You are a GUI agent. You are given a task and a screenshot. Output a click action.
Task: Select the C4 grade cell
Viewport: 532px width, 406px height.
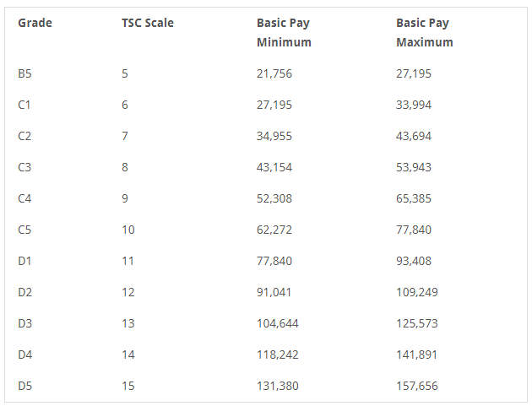pos(24,198)
